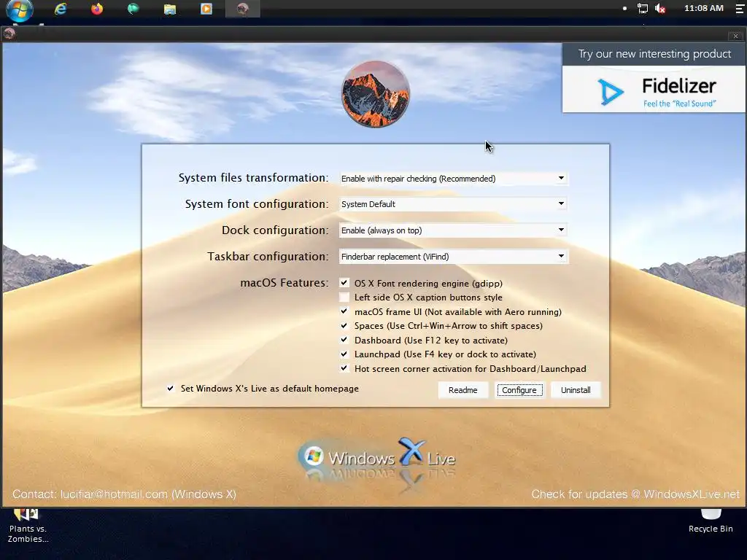Click Check for updates @ WindowsXLive.net
Viewport: 747px width, 560px height.
[635, 494]
